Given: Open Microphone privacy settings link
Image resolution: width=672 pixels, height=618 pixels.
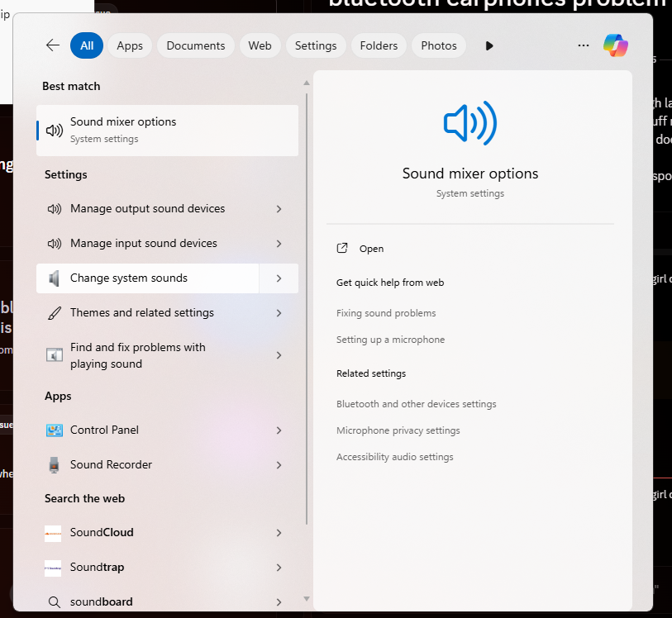Looking at the screenshot, I should click(x=398, y=430).
